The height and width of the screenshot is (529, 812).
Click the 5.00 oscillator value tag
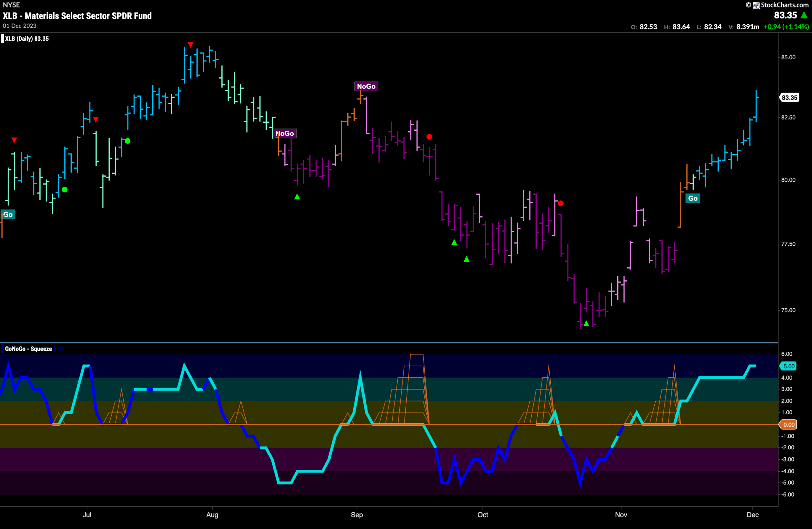point(789,366)
